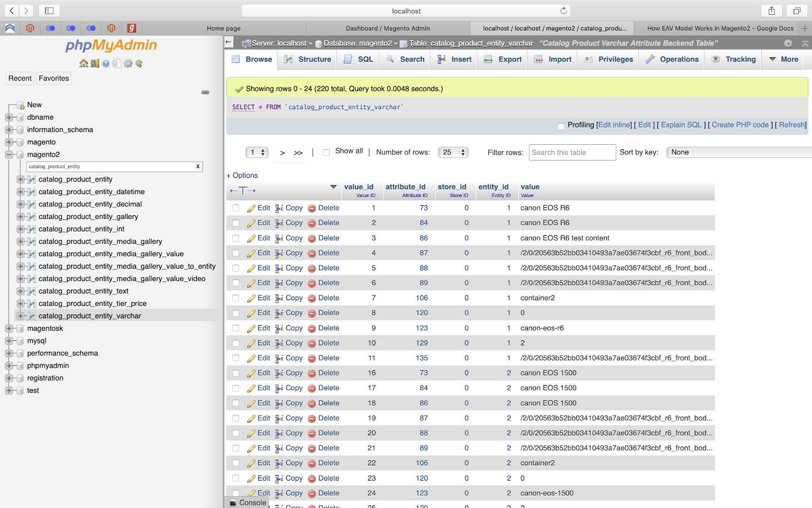Click Edit inline link
Screen dimensions: 812x508
615,125
